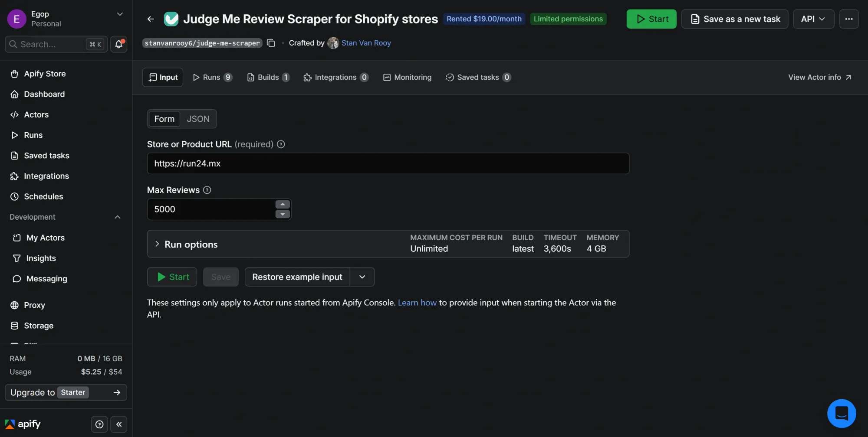Collapse the sidebar with double chevron icon

119,424
